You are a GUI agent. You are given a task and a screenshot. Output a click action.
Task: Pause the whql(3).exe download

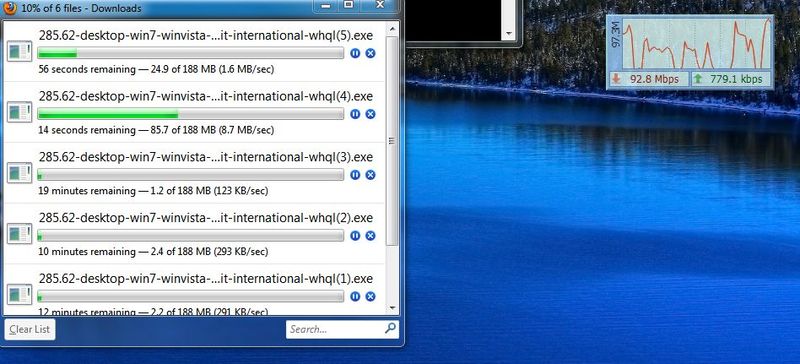tap(355, 175)
